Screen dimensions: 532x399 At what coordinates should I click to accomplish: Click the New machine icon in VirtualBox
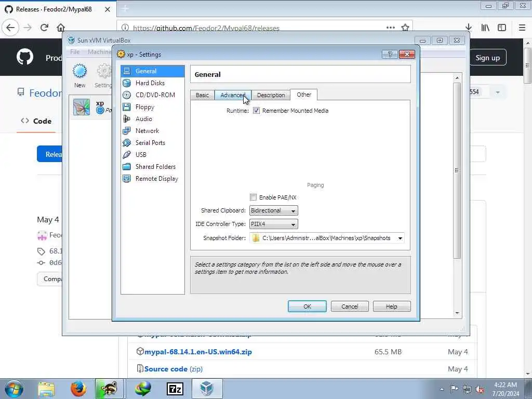(x=79, y=71)
